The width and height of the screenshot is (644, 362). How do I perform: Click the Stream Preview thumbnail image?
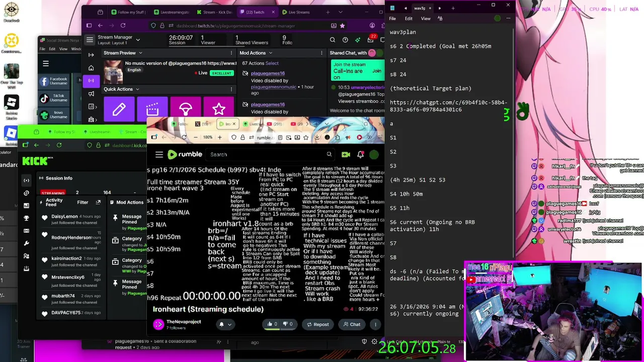(113, 71)
